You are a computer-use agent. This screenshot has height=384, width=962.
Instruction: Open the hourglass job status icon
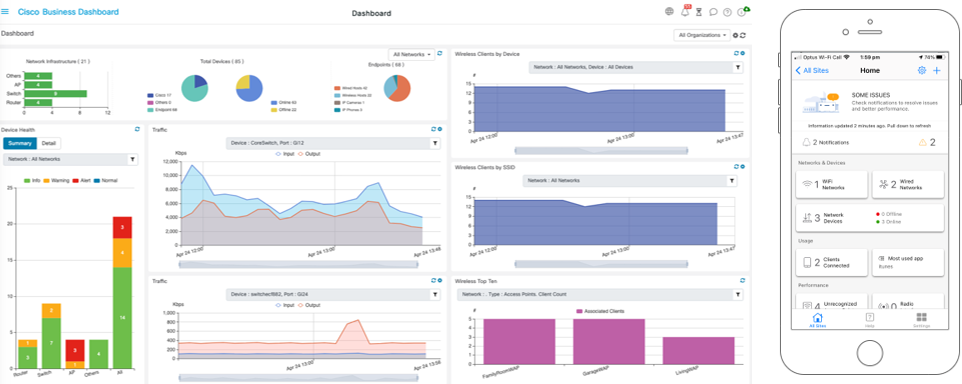click(x=699, y=12)
